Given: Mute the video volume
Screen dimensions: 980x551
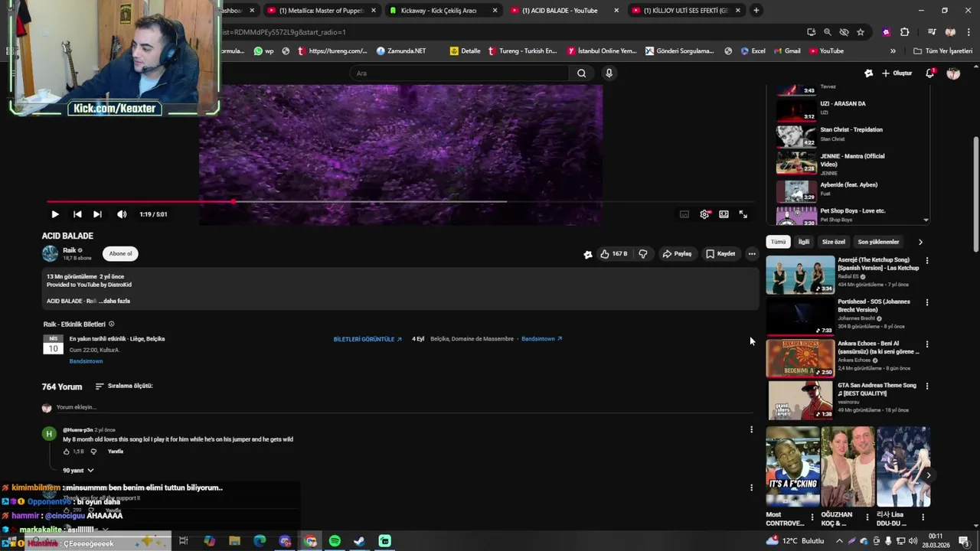Looking at the screenshot, I should coord(122,214).
